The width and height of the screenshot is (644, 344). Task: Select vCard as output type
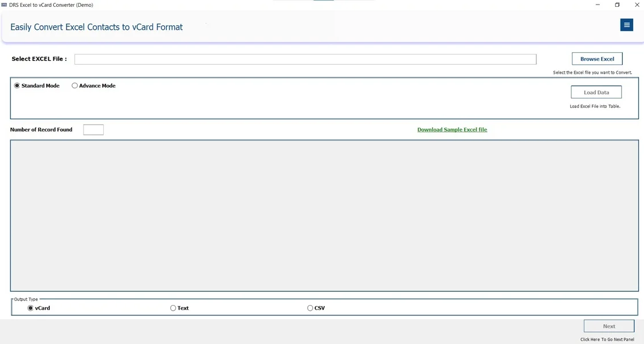[x=30, y=308]
